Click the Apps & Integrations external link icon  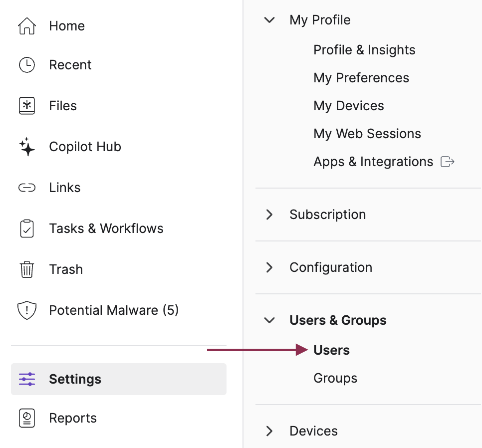point(447,162)
